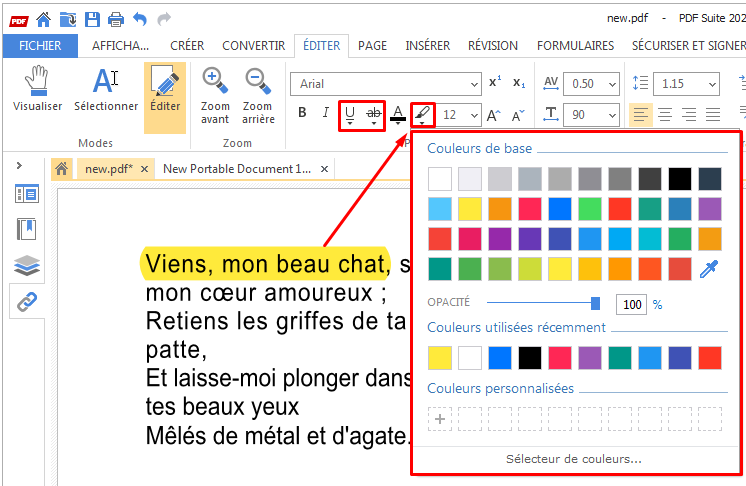746x486 pixels.
Task: Toggle underline formatting
Action: [x=350, y=113]
